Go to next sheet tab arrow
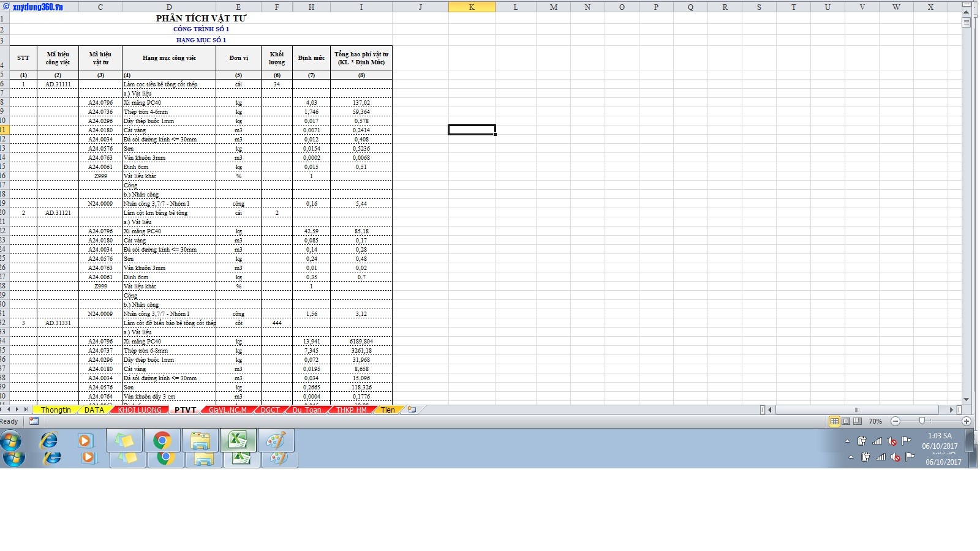This screenshot has width=980, height=551. click(17, 410)
